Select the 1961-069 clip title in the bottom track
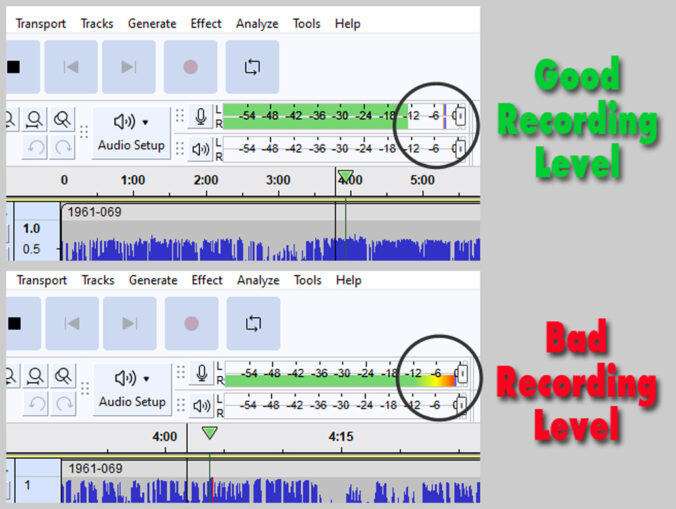 point(95,468)
